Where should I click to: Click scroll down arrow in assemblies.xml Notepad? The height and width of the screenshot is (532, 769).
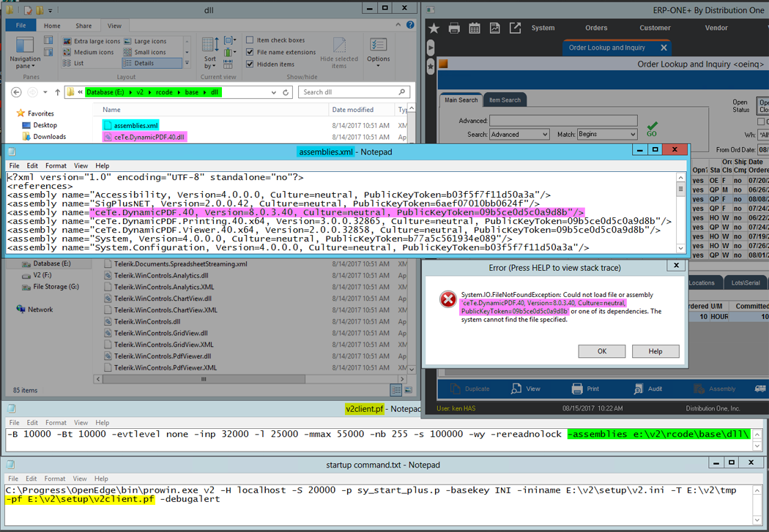click(x=680, y=248)
